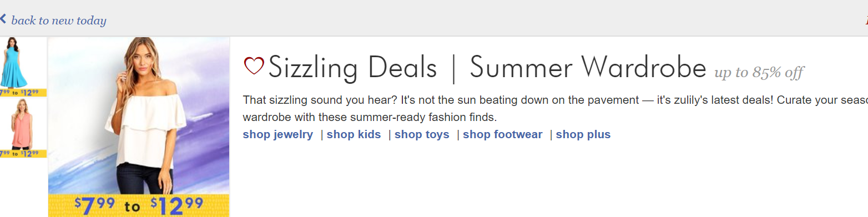Choose the 'shop plus' link
The image size is (868, 217).
583,134
